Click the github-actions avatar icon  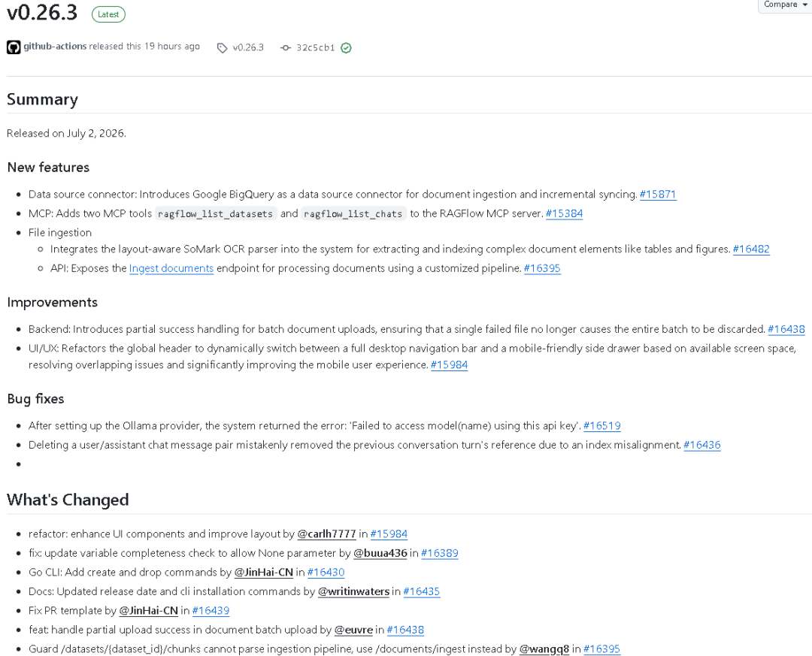[14, 47]
